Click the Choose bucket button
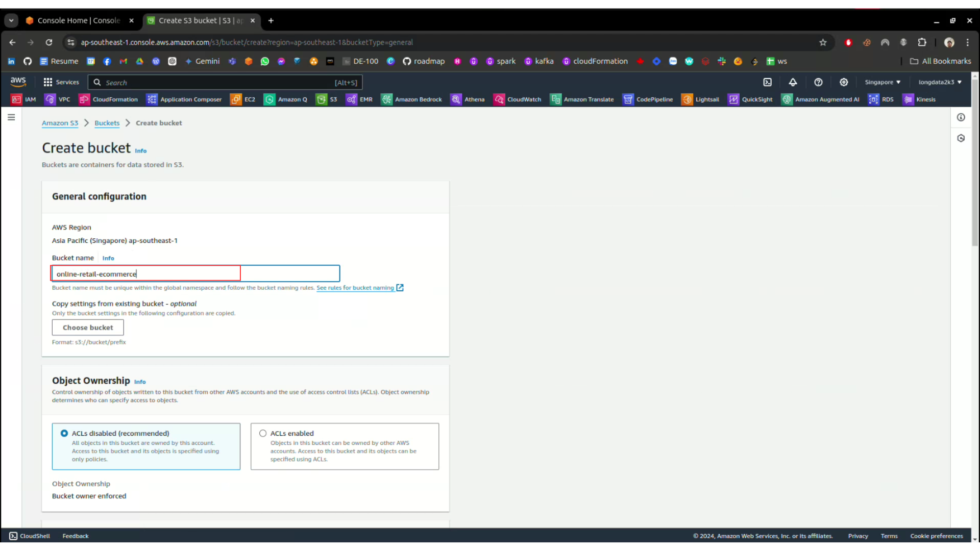Screen dimensions: 980x551 [x=88, y=328]
